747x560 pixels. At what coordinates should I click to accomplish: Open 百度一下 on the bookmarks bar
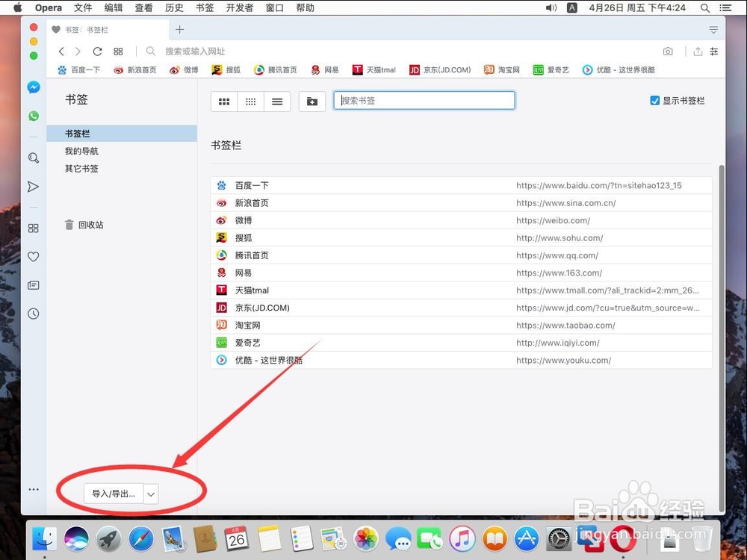(x=79, y=70)
